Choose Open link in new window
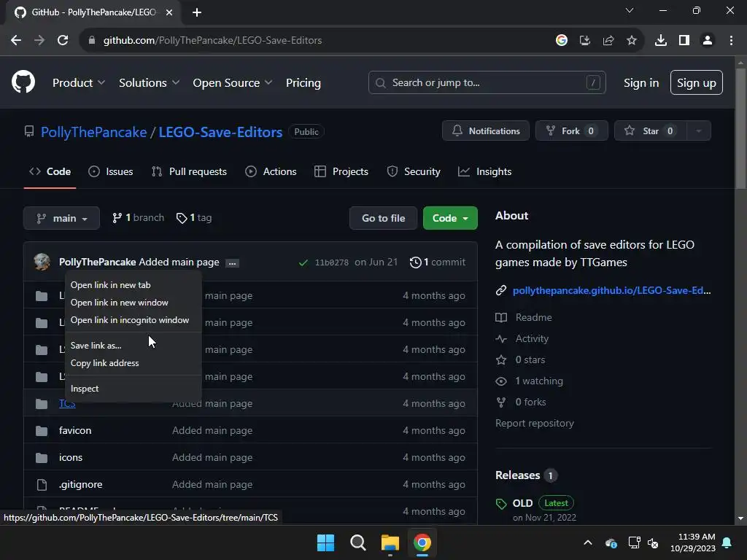The image size is (747, 560). pyautogui.click(x=133, y=303)
